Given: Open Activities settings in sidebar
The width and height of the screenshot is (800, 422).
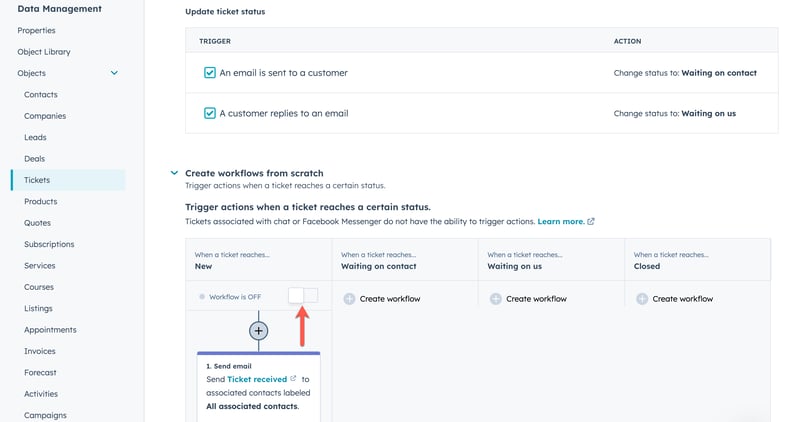Looking at the screenshot, I should [x=41, y=394].
